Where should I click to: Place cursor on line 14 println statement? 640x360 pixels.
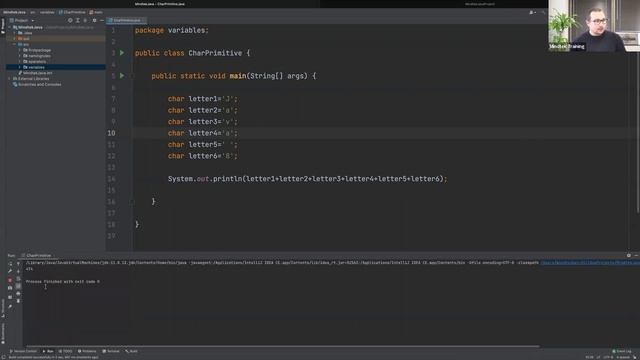pyautogui.click(x=307, y=179)
